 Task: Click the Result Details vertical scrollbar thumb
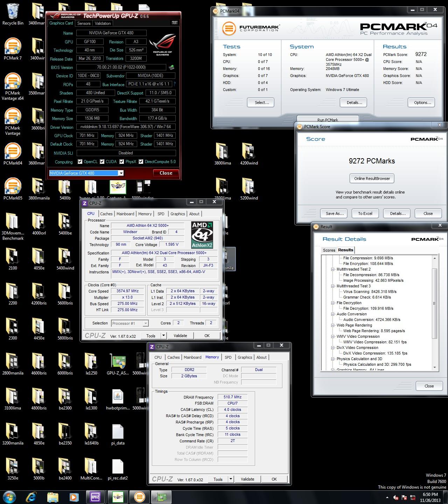[435, 303]
